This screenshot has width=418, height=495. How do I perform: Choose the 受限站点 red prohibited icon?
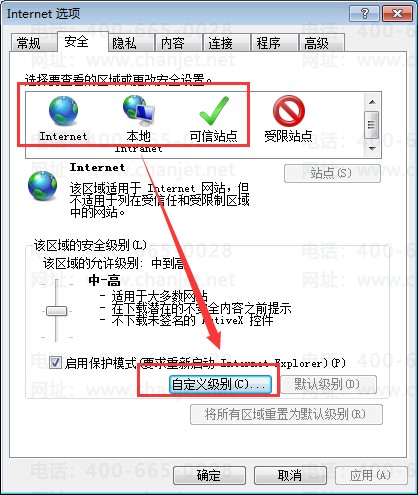288,111
